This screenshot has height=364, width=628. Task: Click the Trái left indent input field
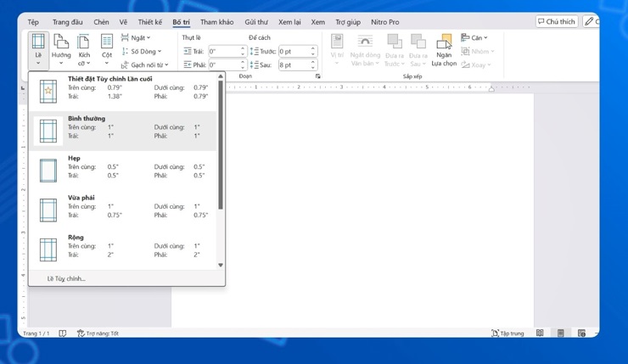coord(225,52)
